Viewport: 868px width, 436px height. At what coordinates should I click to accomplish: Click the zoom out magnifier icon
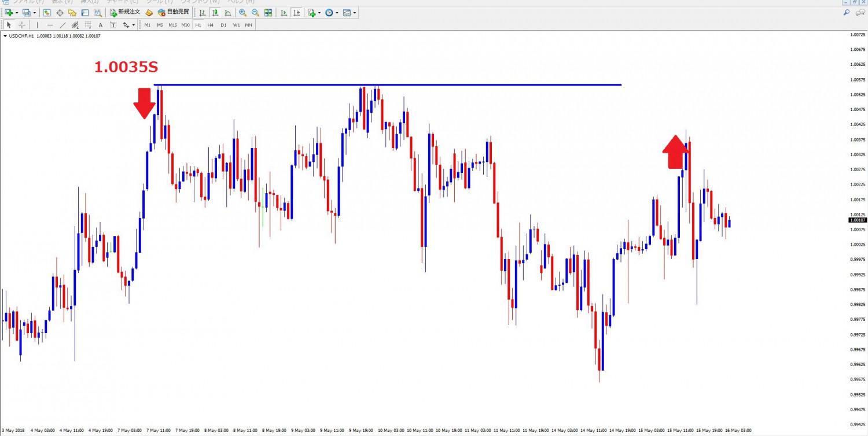[x=255, y=13]
